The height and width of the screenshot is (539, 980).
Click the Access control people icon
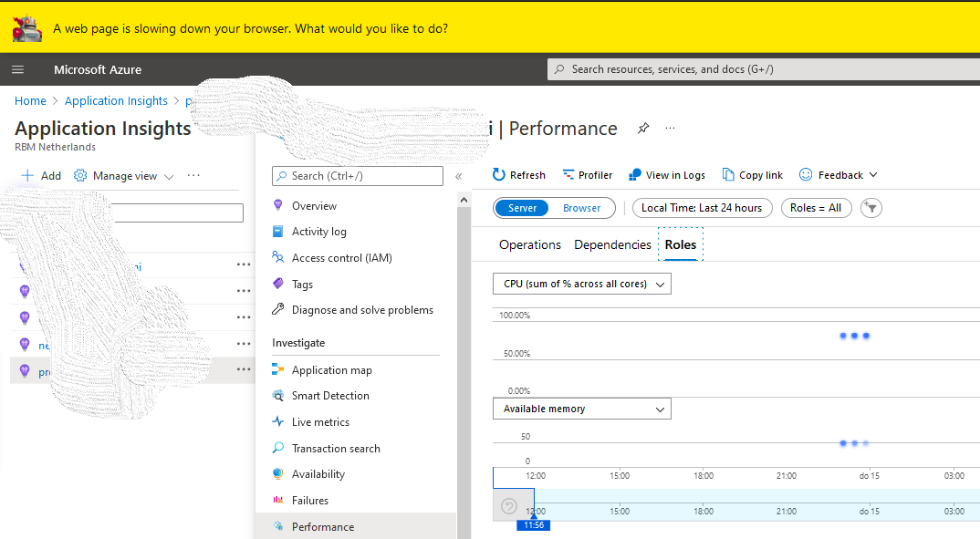pos(278,257)
